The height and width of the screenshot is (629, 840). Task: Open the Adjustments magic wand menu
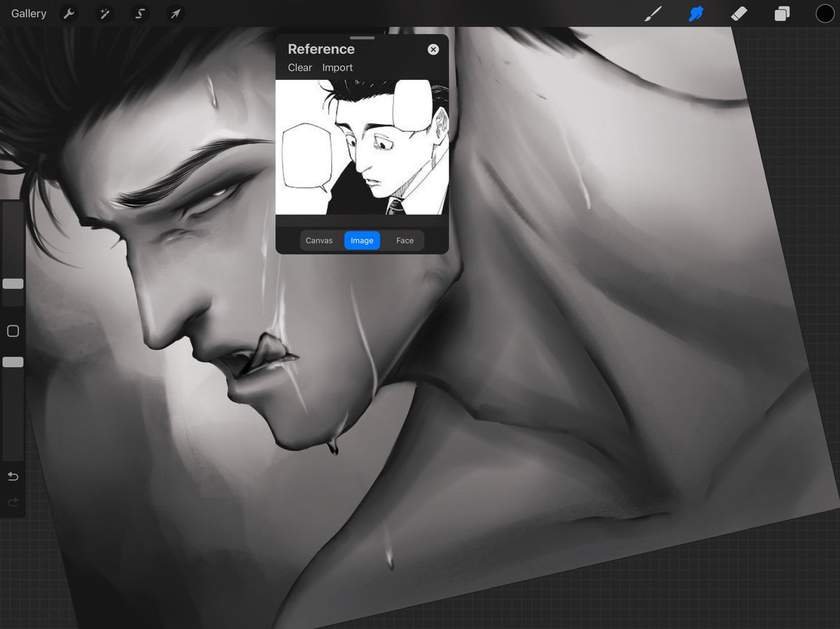(104, 13)
